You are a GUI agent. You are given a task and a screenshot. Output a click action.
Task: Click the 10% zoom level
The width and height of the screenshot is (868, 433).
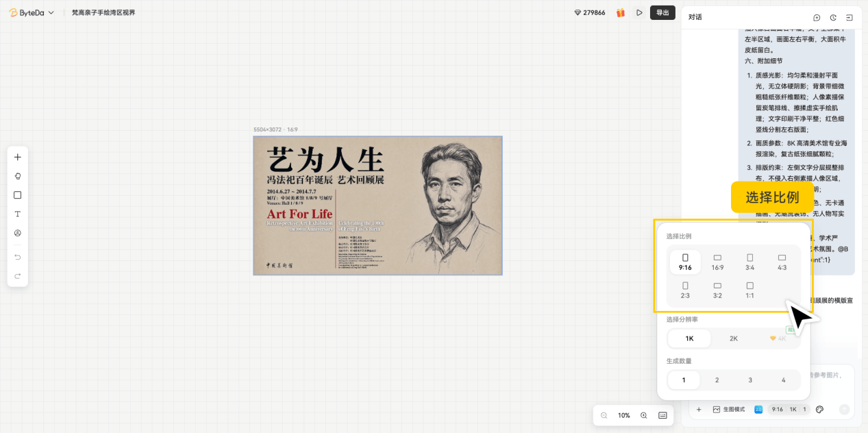(624, 415)
